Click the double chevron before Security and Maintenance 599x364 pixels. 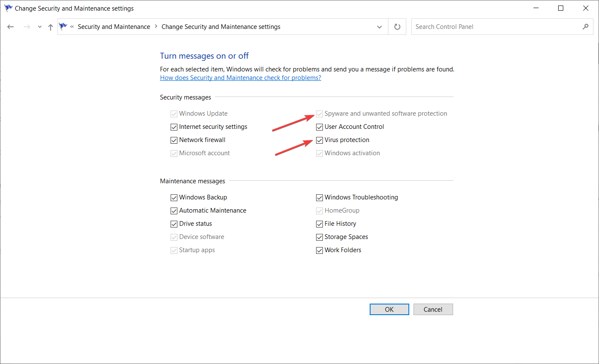[x=72, y=27]
